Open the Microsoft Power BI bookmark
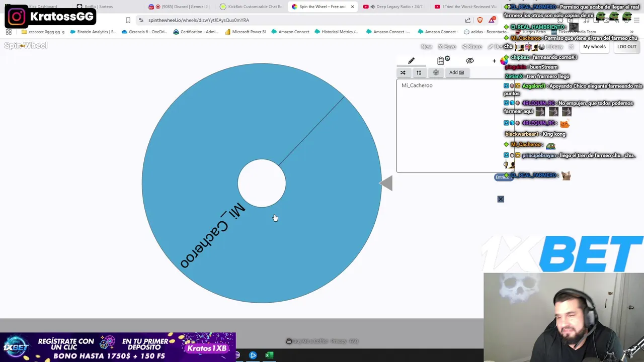Viewport: 644px width, 362px height. point(245,32)
